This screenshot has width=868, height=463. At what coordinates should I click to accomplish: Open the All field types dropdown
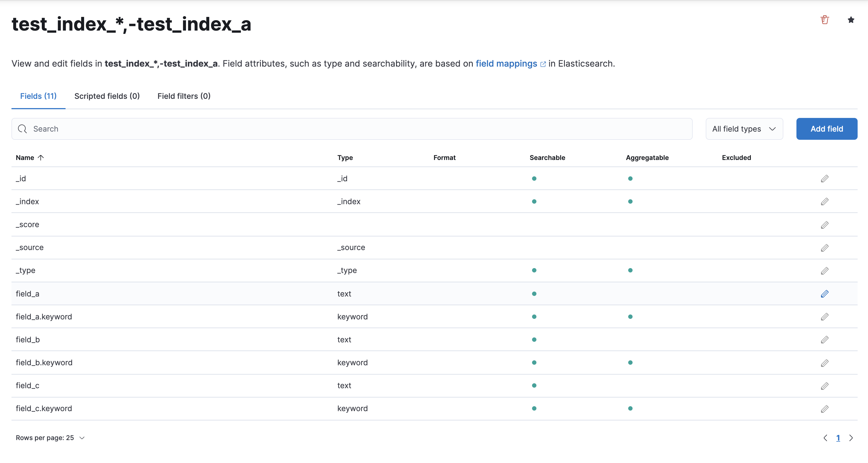tap(744, 129)
